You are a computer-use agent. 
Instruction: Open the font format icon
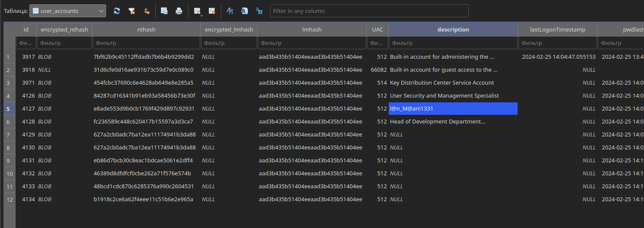[x=230, y=11]
